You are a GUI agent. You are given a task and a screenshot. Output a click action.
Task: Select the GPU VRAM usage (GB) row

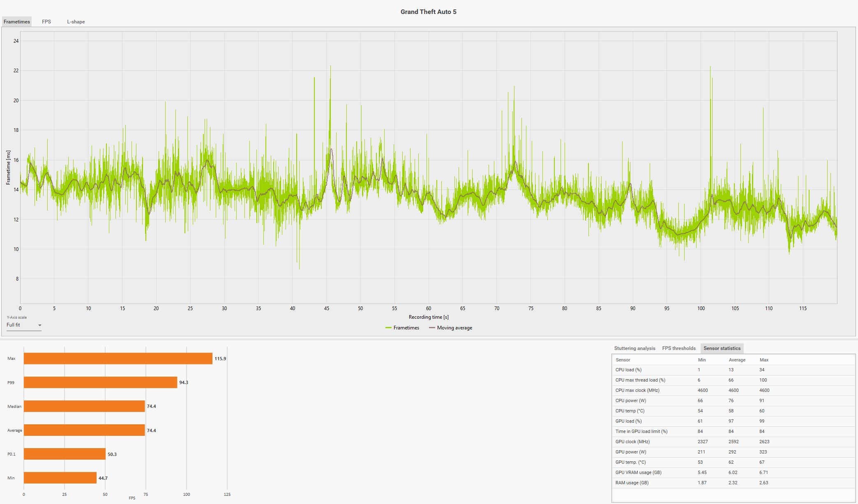(x=733, y=472)
